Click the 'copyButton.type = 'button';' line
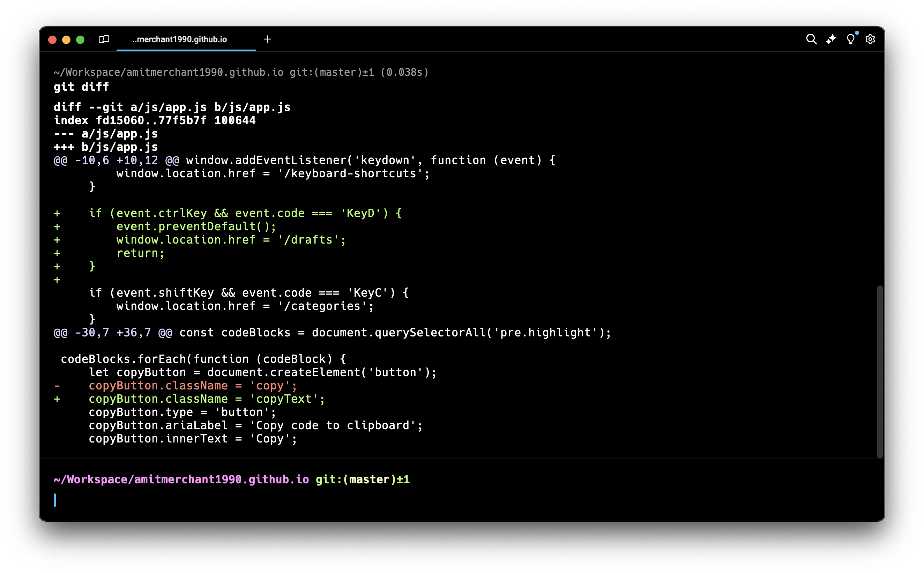The height and width of the screenshot is (573, 924). tap(182, 412)
